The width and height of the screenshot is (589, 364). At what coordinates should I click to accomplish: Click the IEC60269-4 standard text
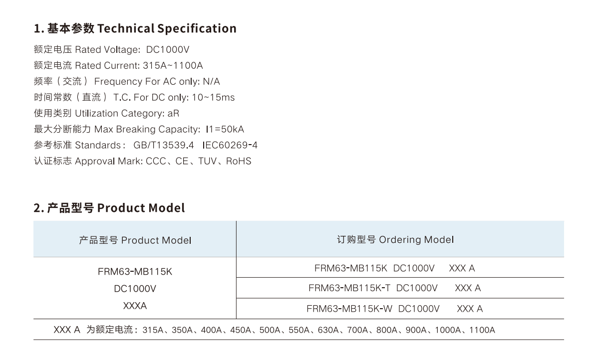pyautogui.click(x=230, y=145)
